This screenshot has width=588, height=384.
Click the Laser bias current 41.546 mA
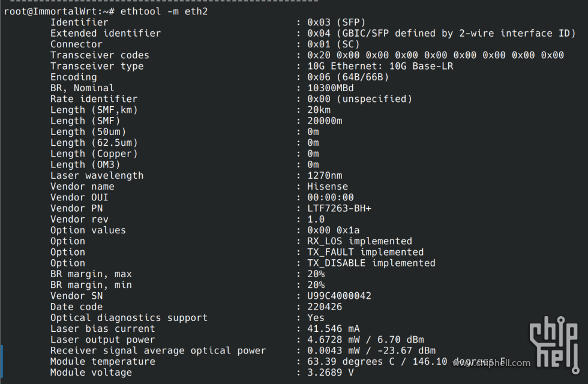point(334,329)
